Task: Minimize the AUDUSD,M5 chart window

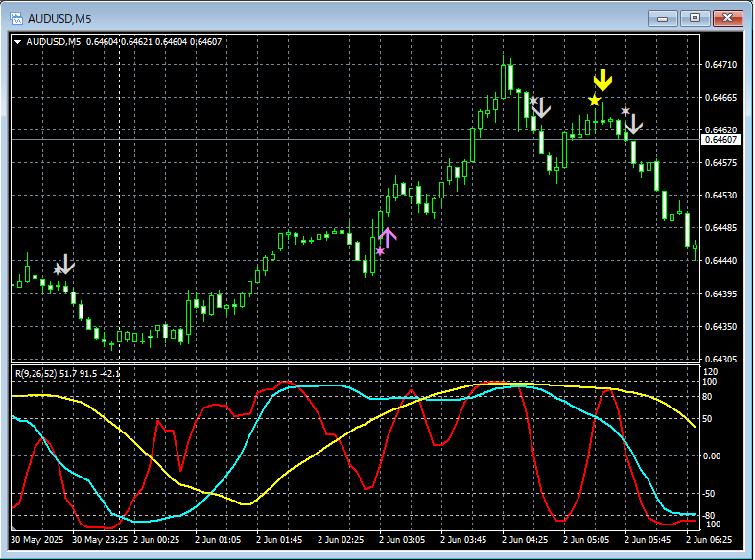Action: (x=664, y=17)
